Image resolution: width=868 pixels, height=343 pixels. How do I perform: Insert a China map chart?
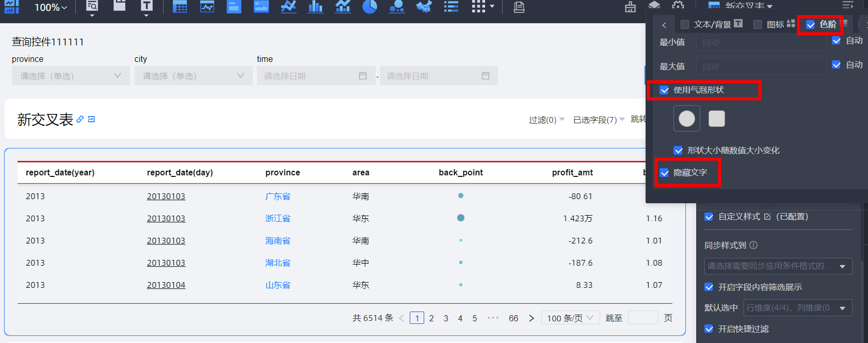424,7
